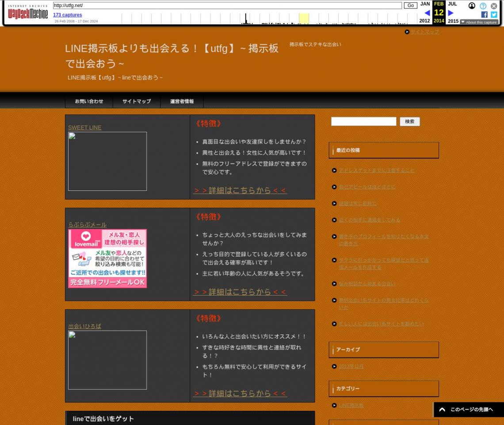Open the 173 captures link
This screenshot has width=504, height=425.
[x=68, y=15]
